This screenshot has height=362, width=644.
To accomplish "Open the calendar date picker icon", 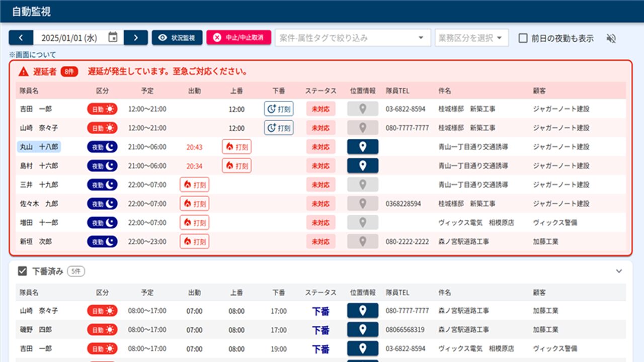I will 113,38.
